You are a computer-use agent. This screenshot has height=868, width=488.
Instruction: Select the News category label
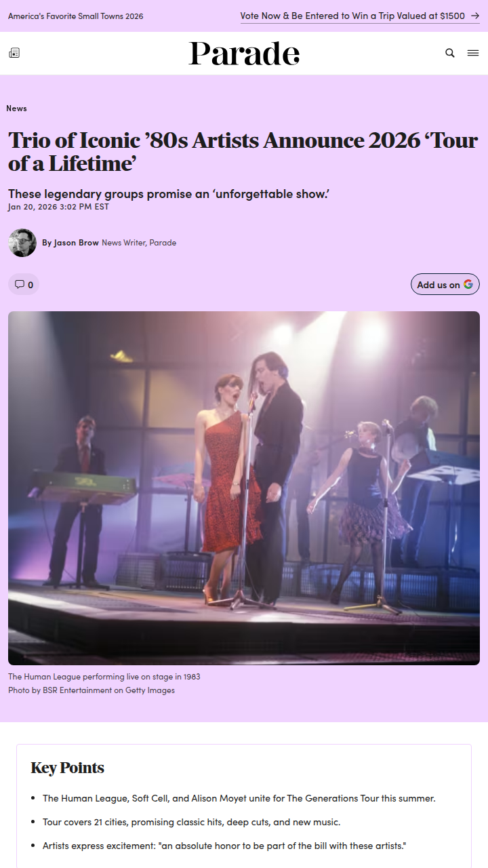tap(17, 108)
